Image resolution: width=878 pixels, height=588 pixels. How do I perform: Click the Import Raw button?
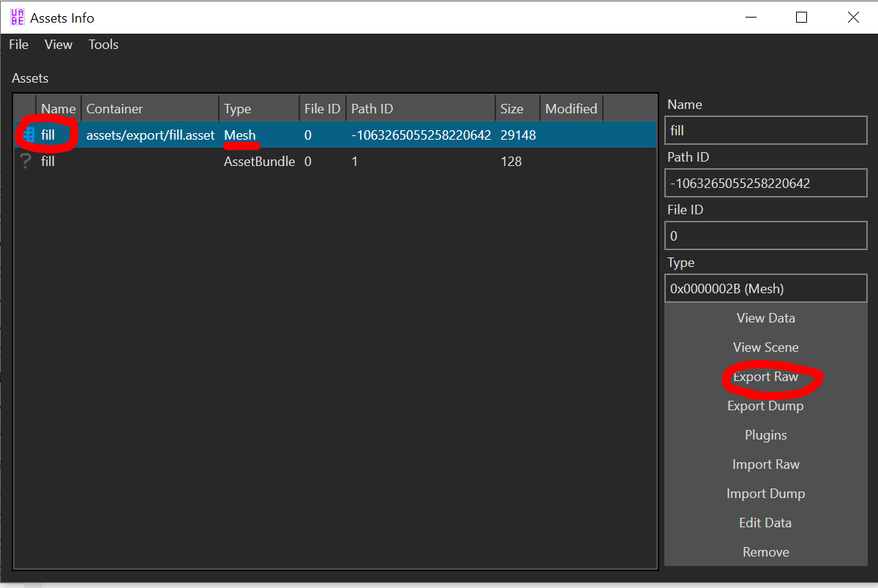(765, 464)
